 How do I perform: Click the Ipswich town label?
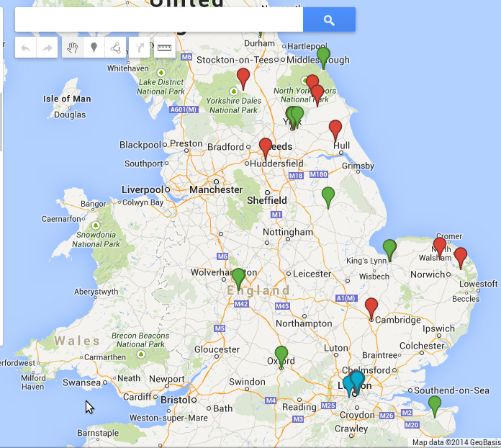438,328
